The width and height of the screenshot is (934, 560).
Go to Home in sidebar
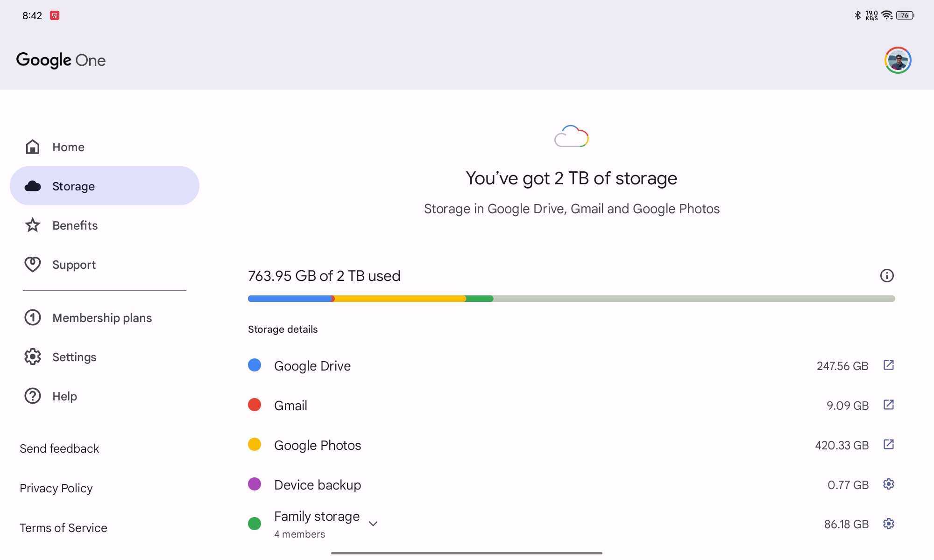tap(68, 147)
